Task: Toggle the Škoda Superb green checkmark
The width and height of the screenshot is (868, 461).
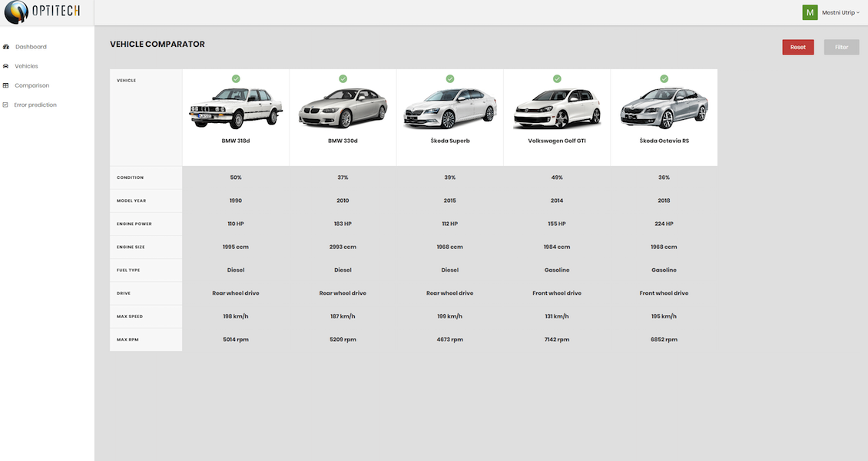Action: (x=450, y=78)
